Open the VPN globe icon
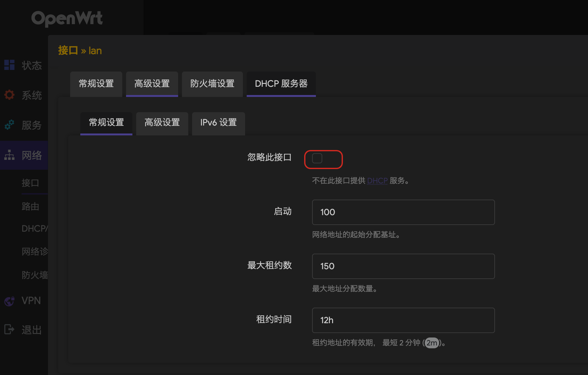588x375 pixels. pos(9,301)
